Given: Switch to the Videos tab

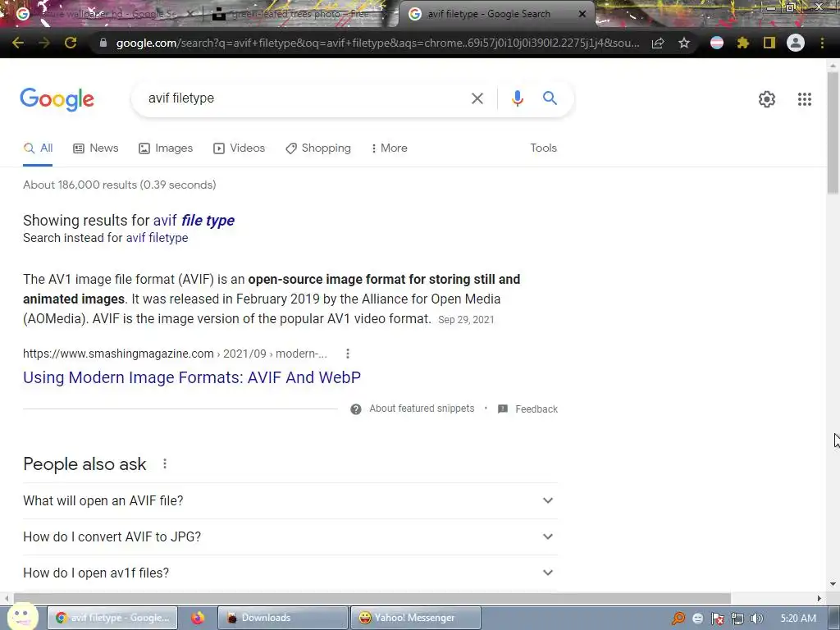Looking at the screenshot, I should point(239,148).
